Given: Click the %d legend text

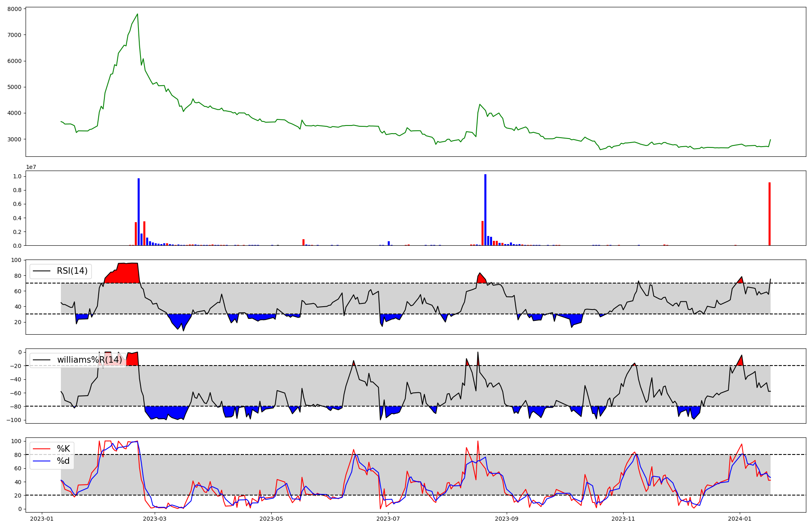Looking at the screenshot, I should point(63,461).
